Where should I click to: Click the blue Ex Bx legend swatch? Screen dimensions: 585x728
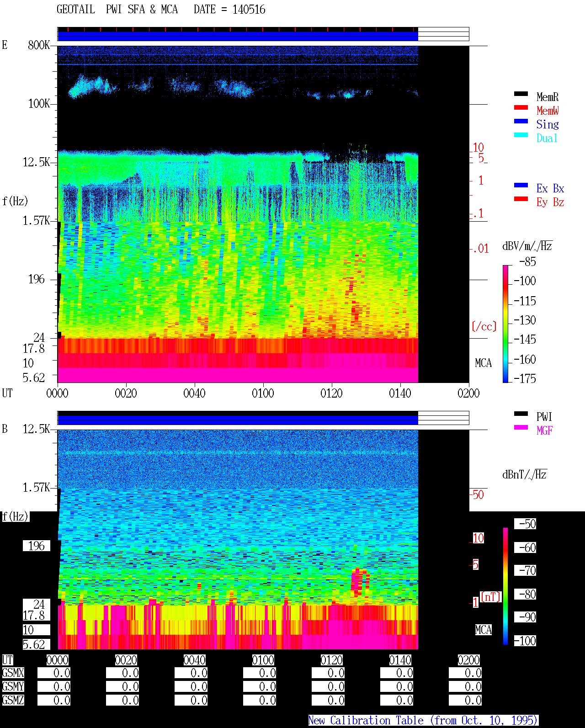[x=521, y=185]
